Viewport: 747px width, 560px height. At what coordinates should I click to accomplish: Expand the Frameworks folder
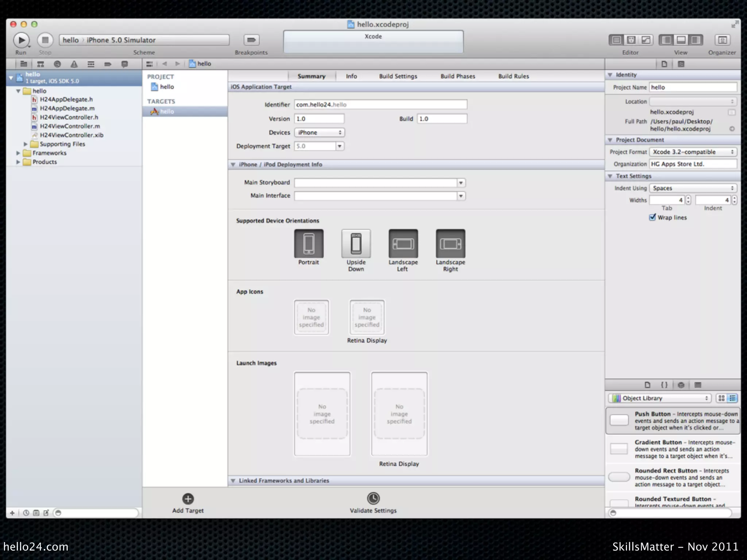(x=18, y=153)
